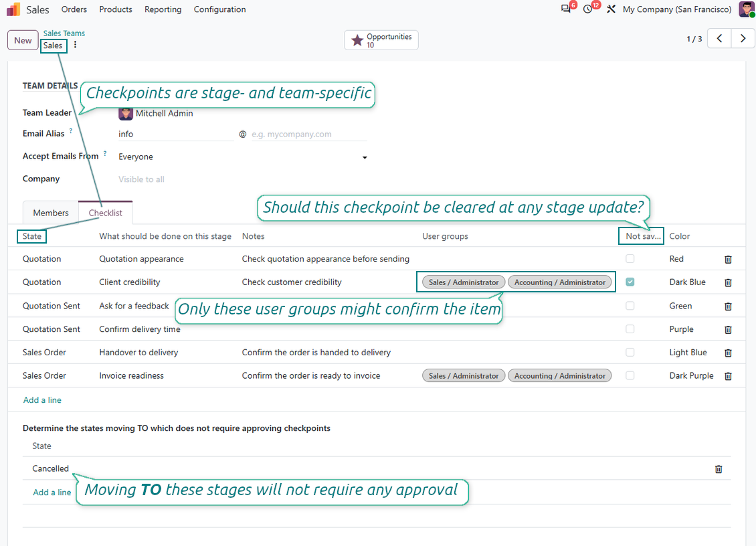The image size is (756, 546).
Task: Open the Reporting menu
Action: [163, 9]
